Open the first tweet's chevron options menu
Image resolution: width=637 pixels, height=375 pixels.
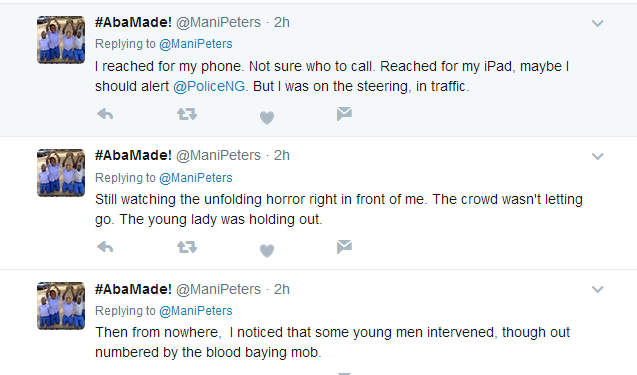(x=597, y=24)
